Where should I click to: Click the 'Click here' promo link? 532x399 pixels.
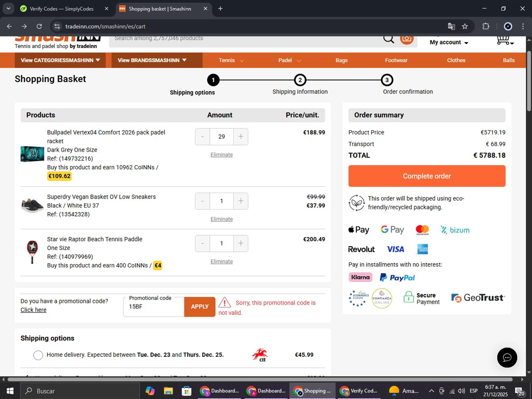tap(33, 310)
